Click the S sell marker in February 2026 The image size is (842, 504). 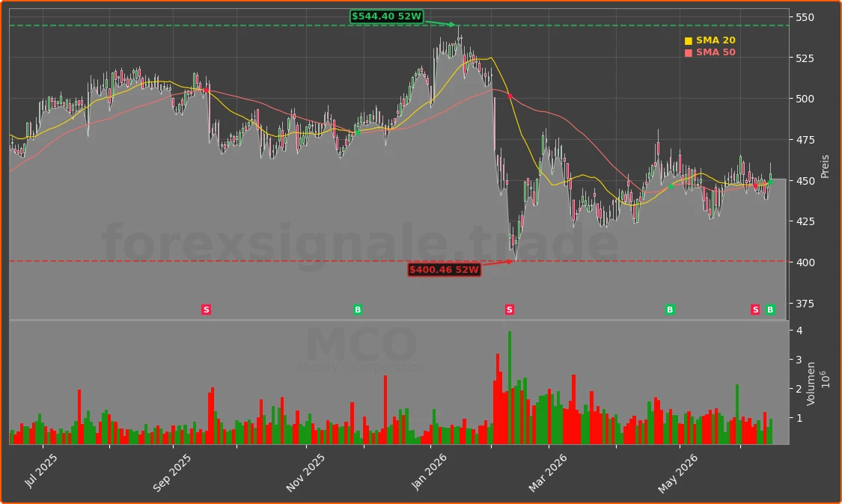pyautogui.click(x=510, y=310)
